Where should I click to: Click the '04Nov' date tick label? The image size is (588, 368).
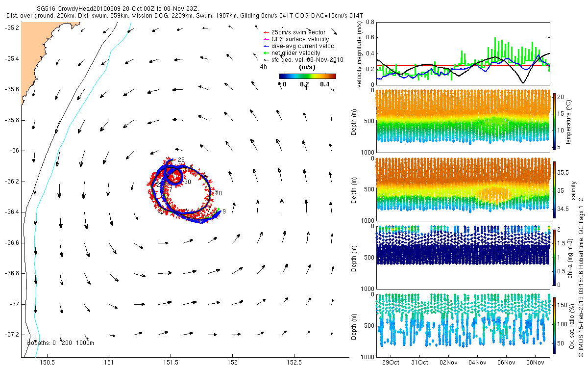pyautogui.click(x=477, y=363)
